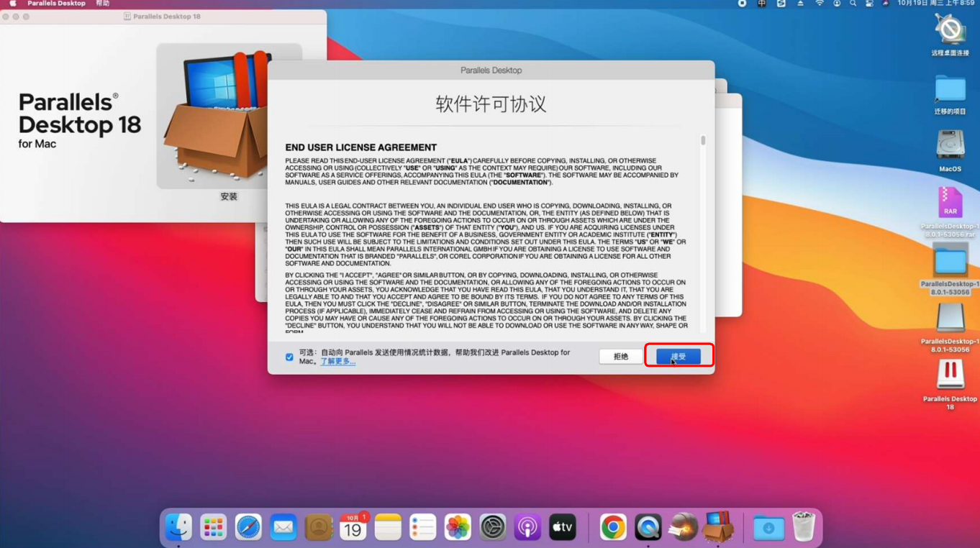Click the 接受 (Accept) button
Screen dimensions: 980x548
[679, 356]
